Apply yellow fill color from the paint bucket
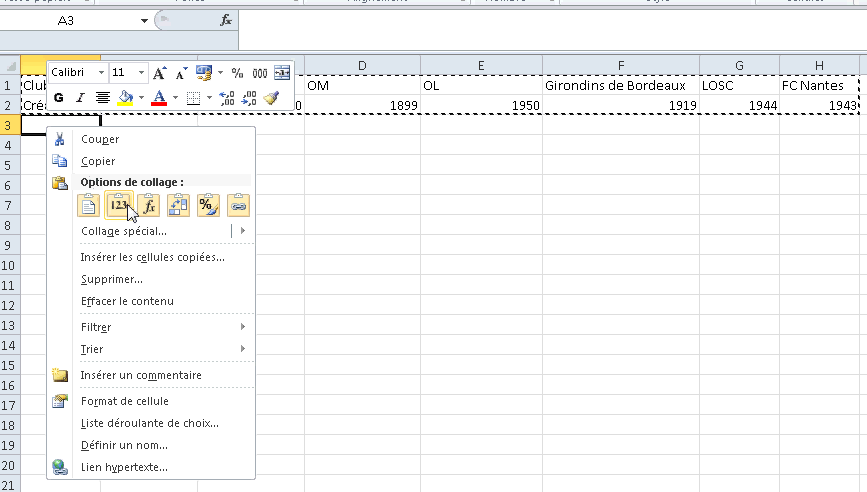 coord(126,98)
